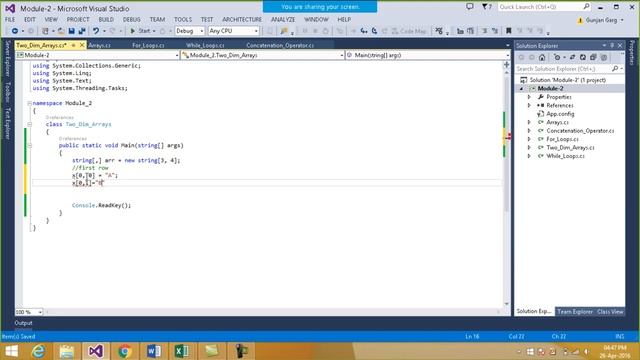
Task: Open the ARCHITECTURE menu
Action: click(242, 19)
